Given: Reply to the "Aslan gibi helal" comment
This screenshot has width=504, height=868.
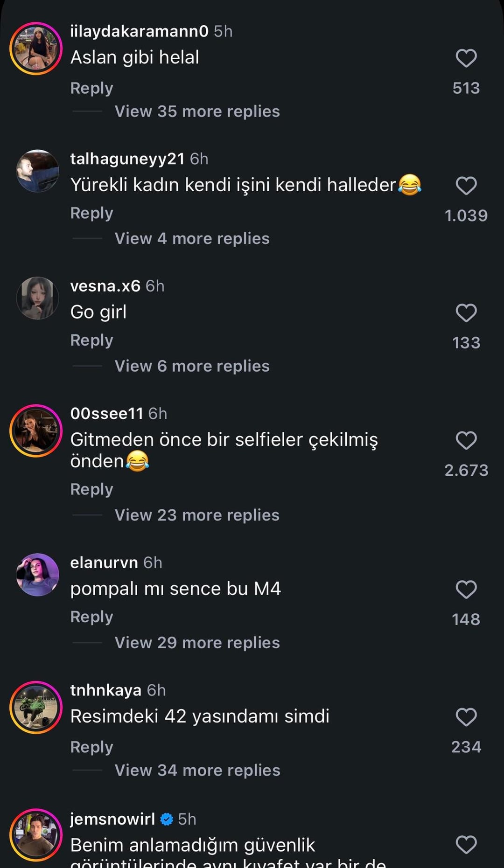Looking at the screenshot, I should [x=91, y=88].
